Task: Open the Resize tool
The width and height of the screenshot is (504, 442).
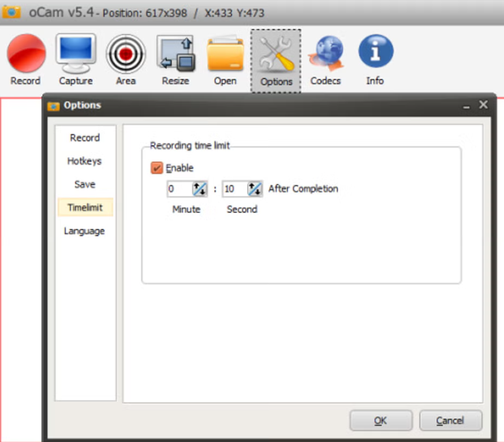Action: [x=176, y=53]
